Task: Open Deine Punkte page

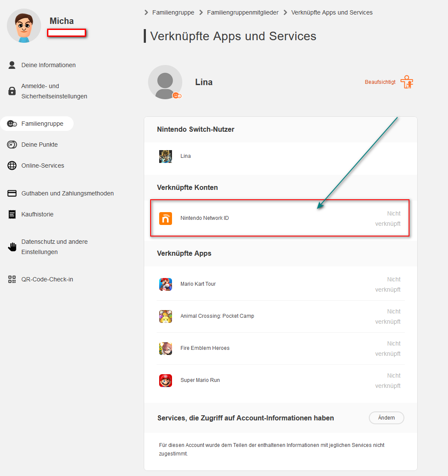Action: 39,145
